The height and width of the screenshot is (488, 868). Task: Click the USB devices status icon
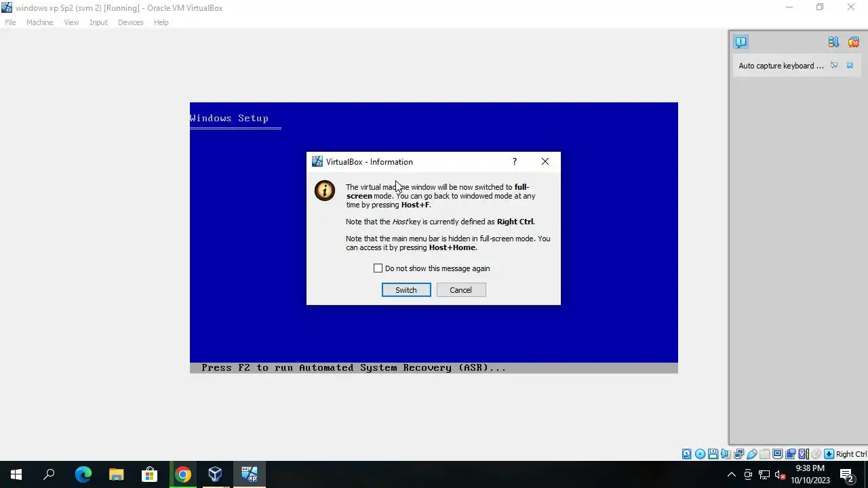pos(752,454)
